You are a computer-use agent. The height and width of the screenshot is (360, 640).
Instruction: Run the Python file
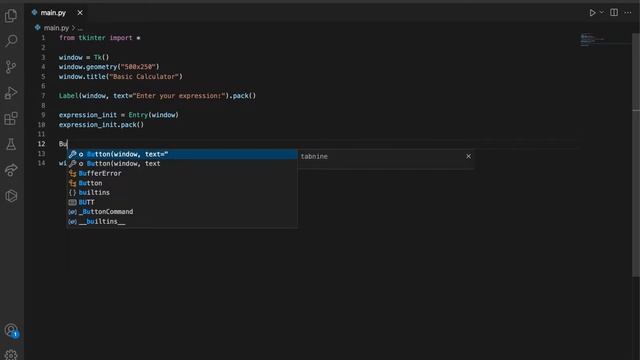[x=592, y=13]
